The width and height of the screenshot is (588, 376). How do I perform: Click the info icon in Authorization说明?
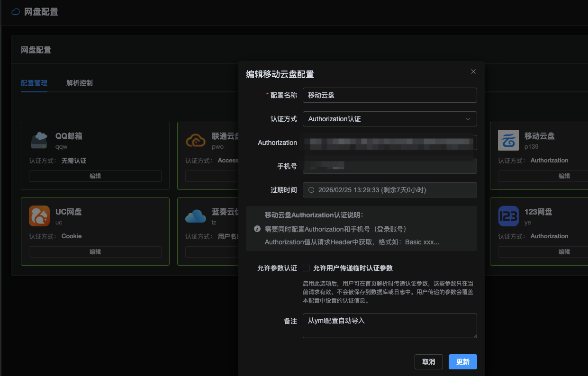tap(257, 229)
